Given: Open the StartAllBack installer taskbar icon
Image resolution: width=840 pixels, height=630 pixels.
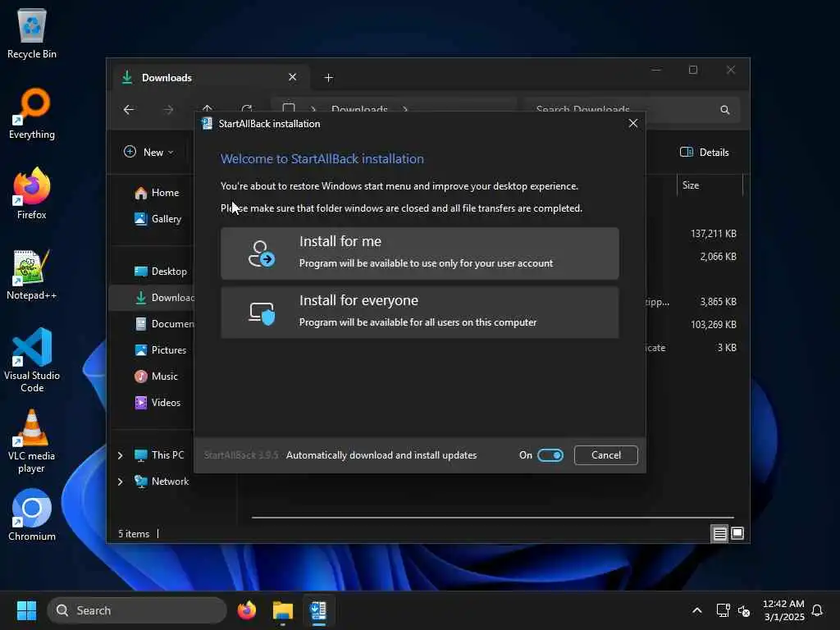Looking at the screenshot, I should (x=318, y=610).
